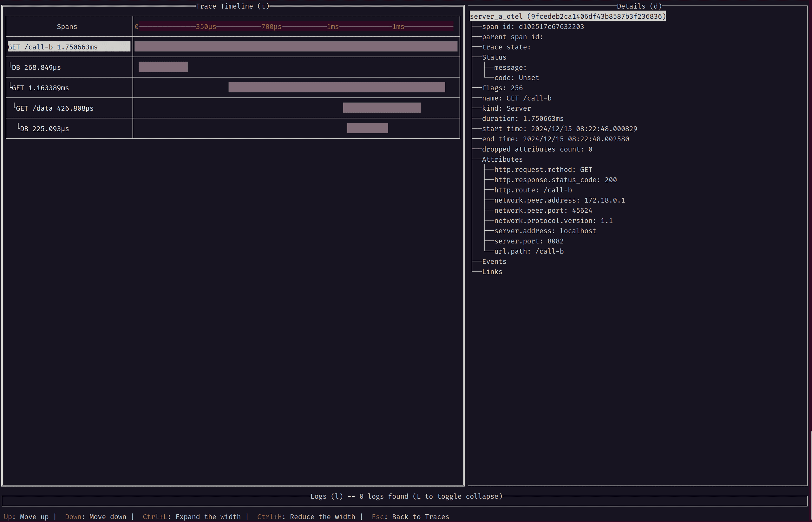Click the 350µs marker on time ruler

206,26
